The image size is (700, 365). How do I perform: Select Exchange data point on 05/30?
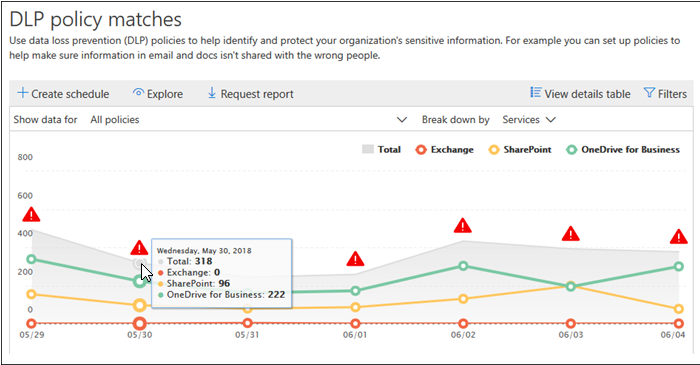pos(140,324)
